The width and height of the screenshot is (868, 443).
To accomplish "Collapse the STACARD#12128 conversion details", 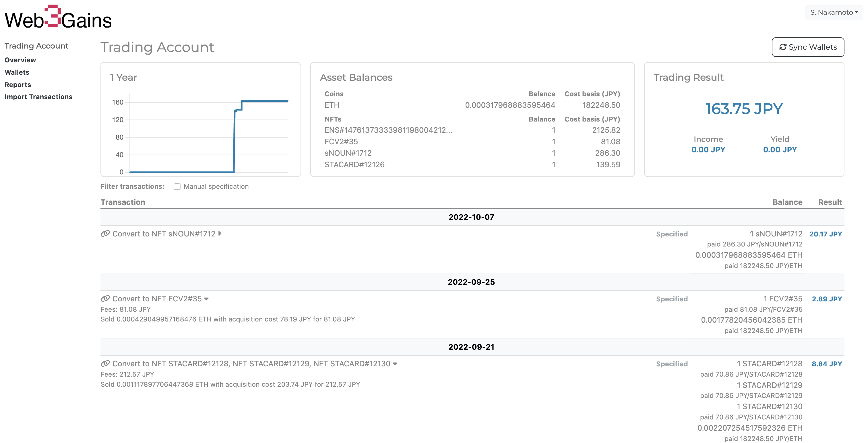I will 395,364.
